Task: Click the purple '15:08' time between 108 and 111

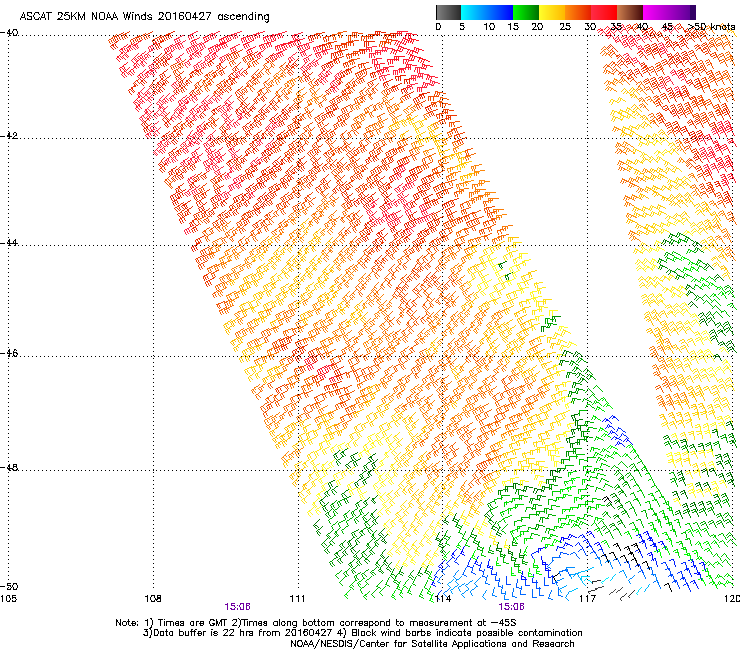Action: 237,607
